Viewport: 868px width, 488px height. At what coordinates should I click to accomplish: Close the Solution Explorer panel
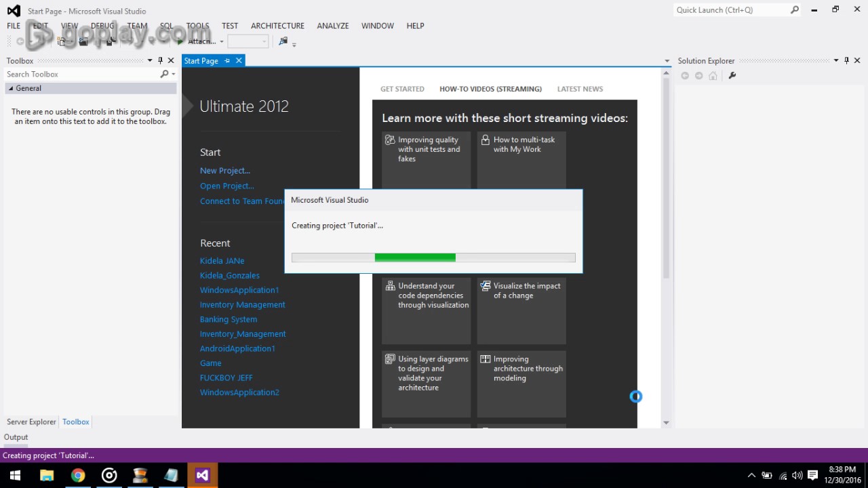(x=857, y=60)
